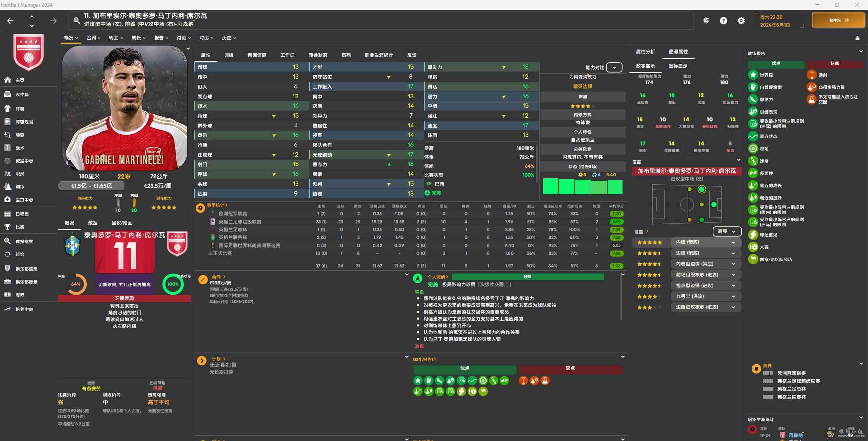This screenshot has width=868, height=441.
Task: Click the football head icon in top bar
Action: point(706,21)
